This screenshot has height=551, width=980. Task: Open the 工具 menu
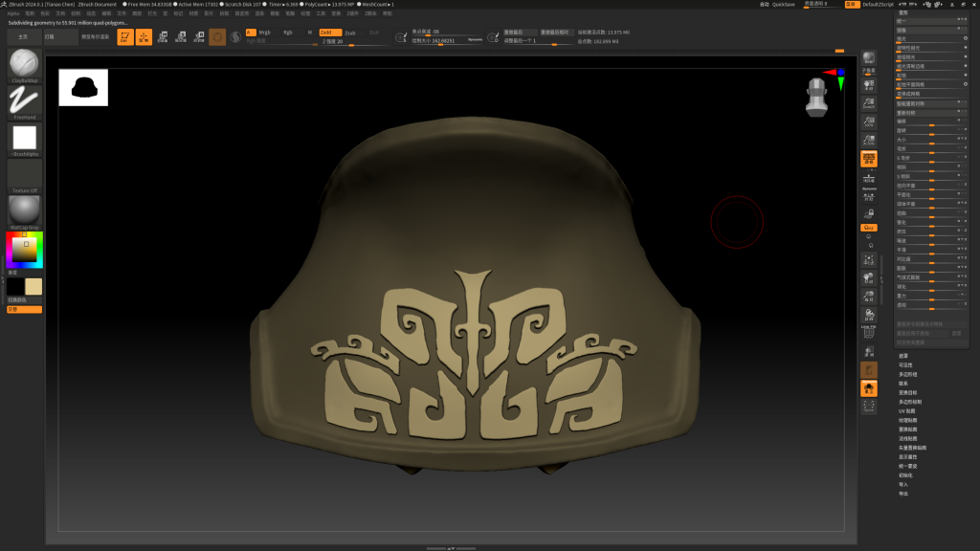pos(321,13)
